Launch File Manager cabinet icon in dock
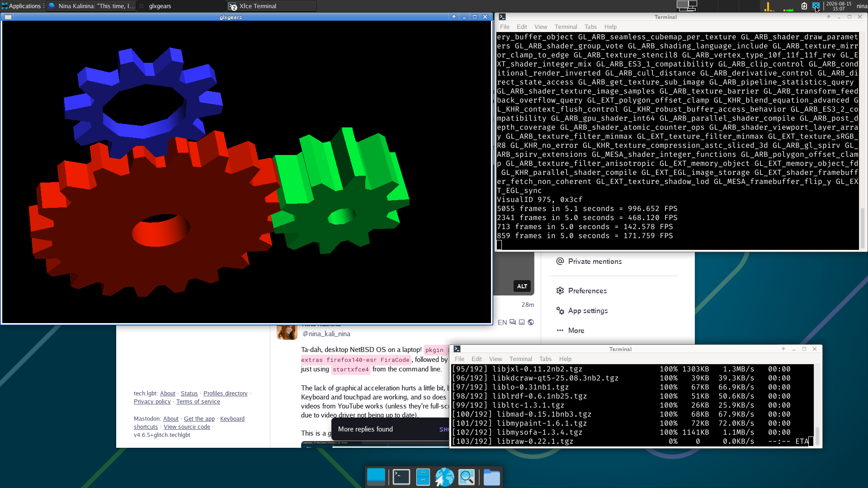The width and height of the screenshot is (868, 488). point(423,477)
